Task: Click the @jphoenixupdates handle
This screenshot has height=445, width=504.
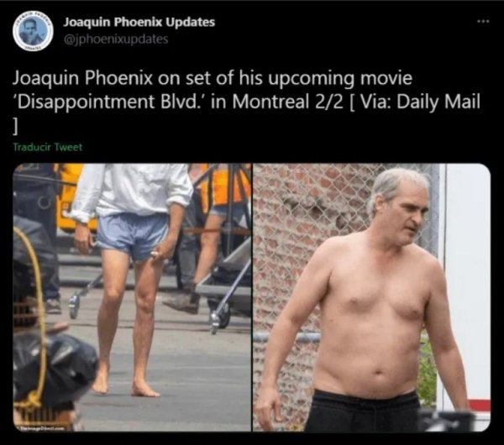Action: 116,39
